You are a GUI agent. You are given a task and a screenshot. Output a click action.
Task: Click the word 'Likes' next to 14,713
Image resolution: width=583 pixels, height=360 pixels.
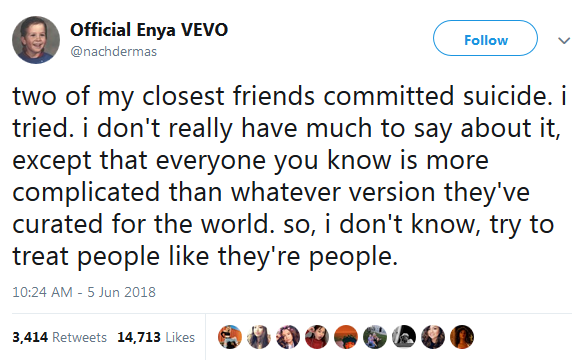[x=180, y=337]
